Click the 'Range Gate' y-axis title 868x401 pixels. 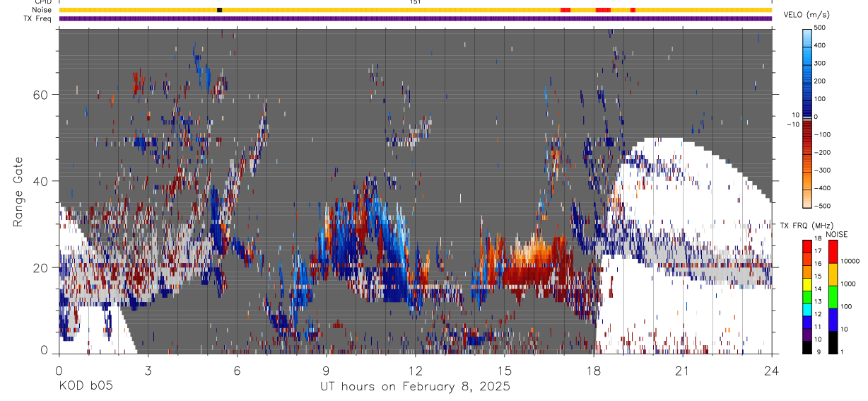coord(18,192)
